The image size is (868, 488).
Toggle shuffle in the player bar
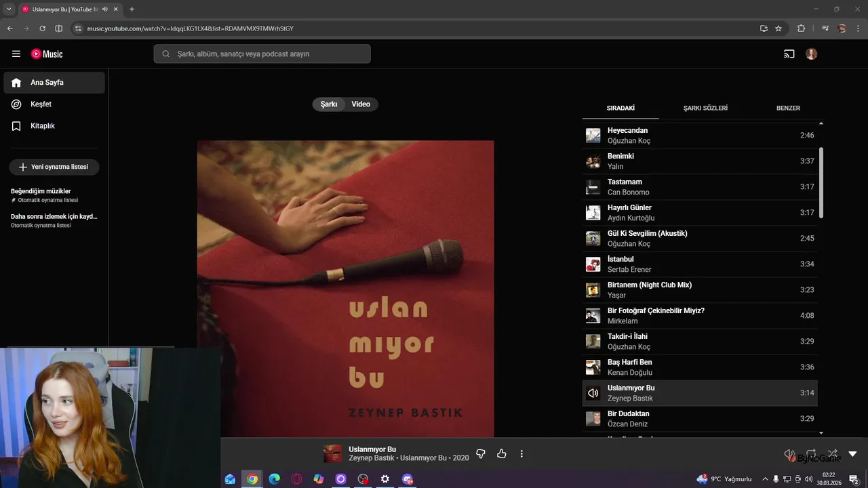tap(832, 453)
